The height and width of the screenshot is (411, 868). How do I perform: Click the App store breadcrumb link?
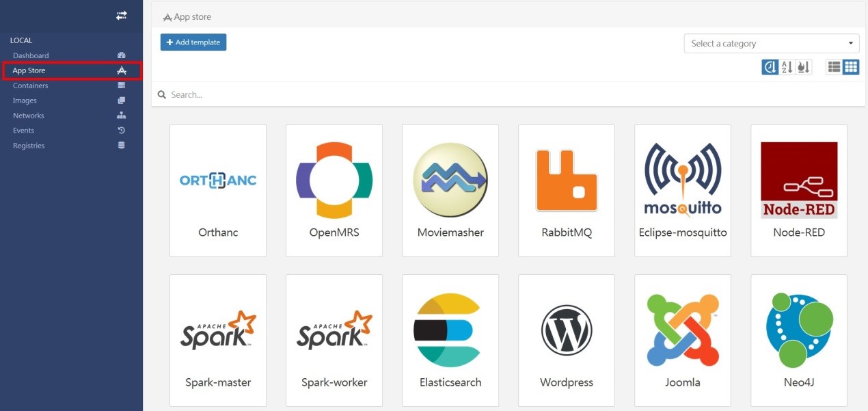pyautogui.click(x=192, y=16)
